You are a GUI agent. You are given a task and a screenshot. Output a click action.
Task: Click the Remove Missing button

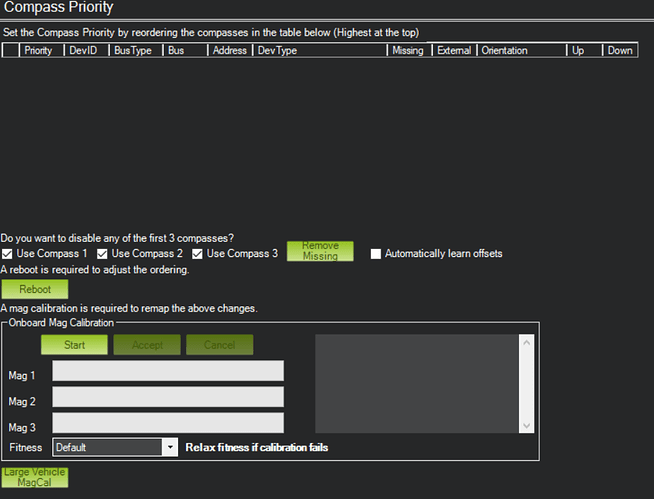click(x=320, y=251)
